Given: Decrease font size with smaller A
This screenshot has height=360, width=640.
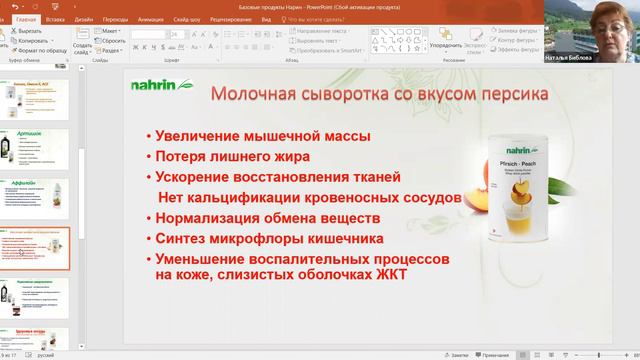Looking at the screenshot, I should [x=203, y=35].
